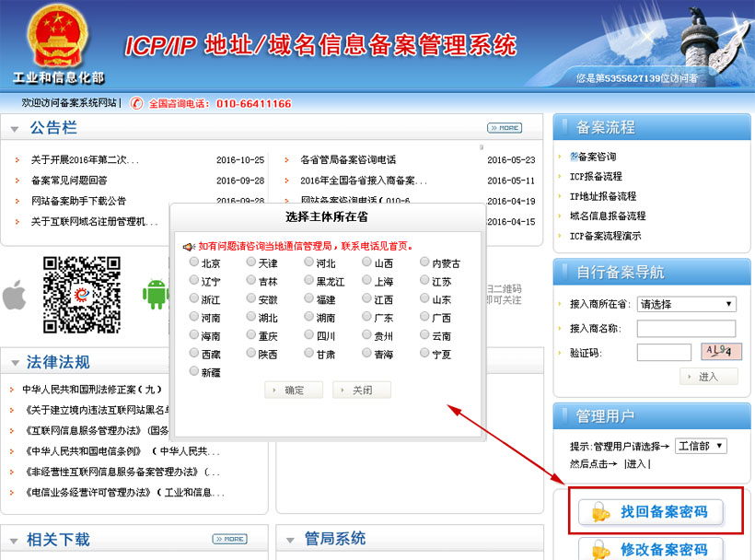The width and height of the screenshot is (755, 560).
Task: Select the 广东 province option
Action: tap(366, 318)
